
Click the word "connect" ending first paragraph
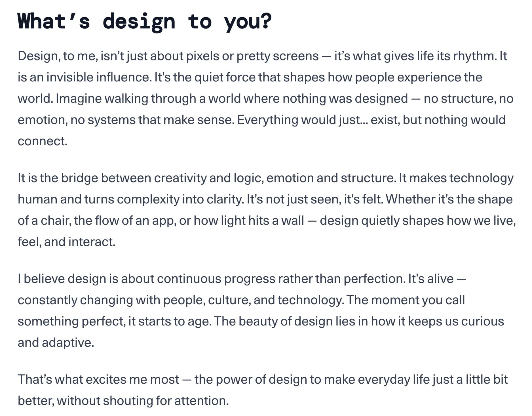(x=42, y=141)
